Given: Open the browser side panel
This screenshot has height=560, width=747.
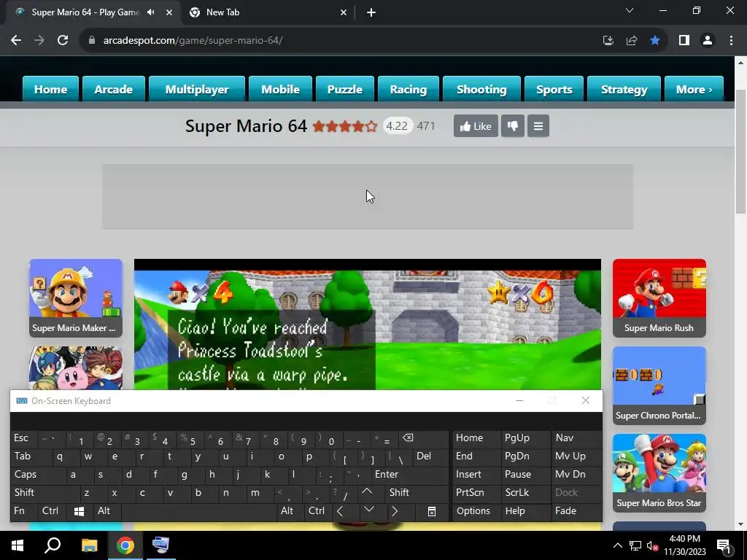Looking at the screenshot, I should (x=684, y=41).
